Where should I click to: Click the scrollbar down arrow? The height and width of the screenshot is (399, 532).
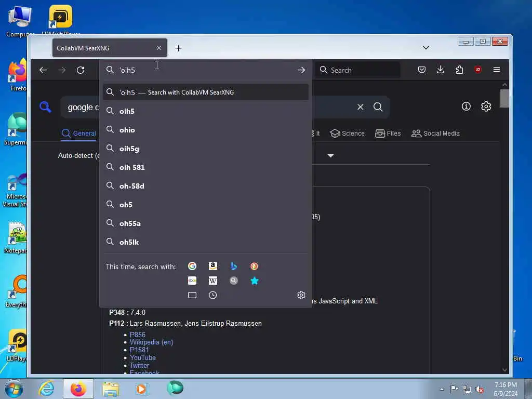point(504,370)
